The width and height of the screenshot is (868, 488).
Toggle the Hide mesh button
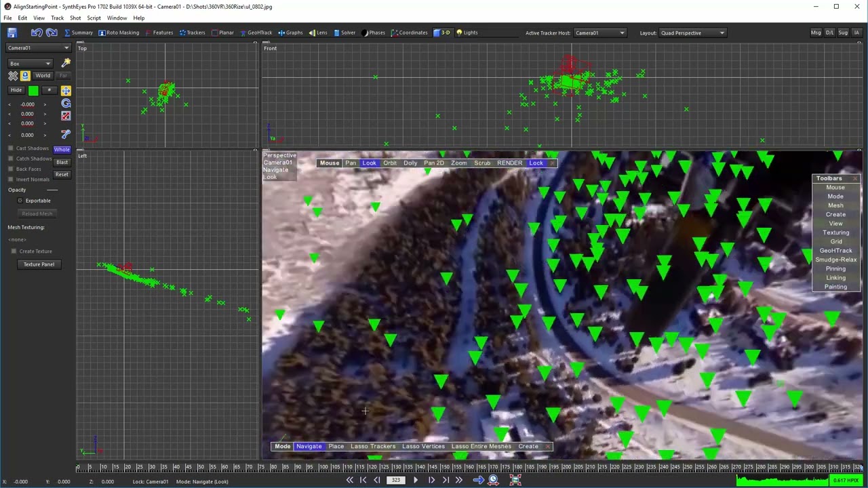[x=16, y=90]
